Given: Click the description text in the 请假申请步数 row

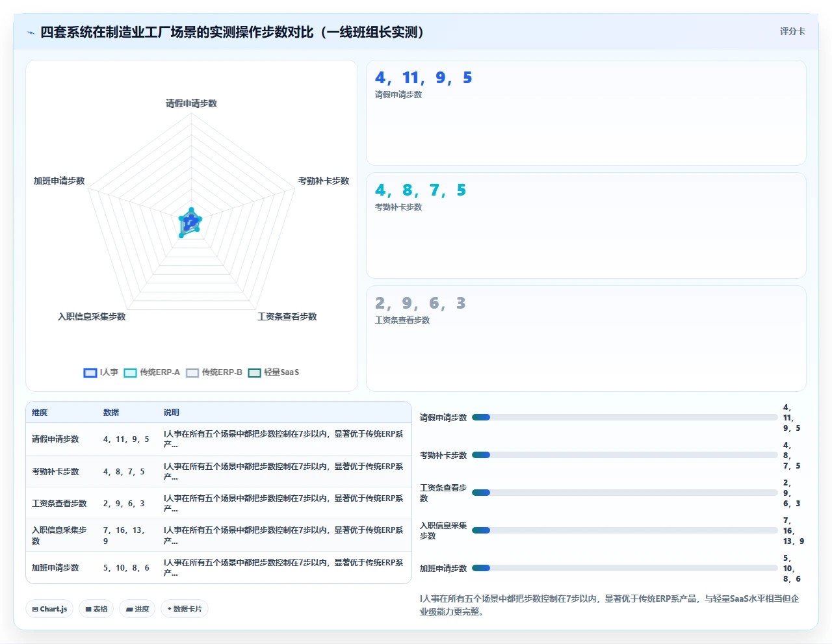Looking at the screenshot, I should tap(283, 439).
